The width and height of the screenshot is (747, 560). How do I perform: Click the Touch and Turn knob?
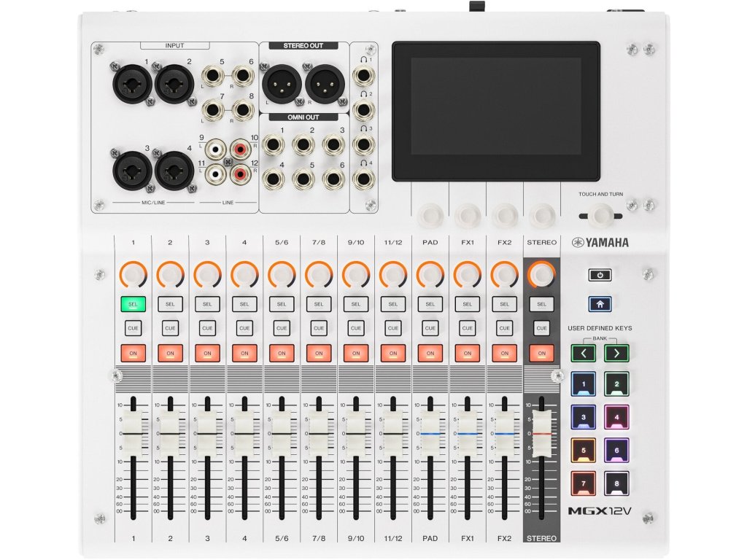click(x=600, y=216)
